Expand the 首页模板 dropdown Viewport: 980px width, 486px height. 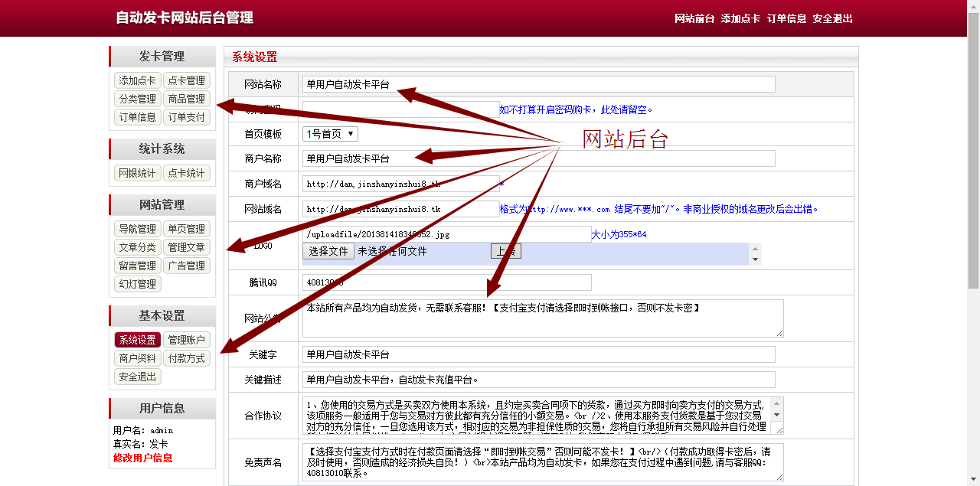[x=330, y=134]
